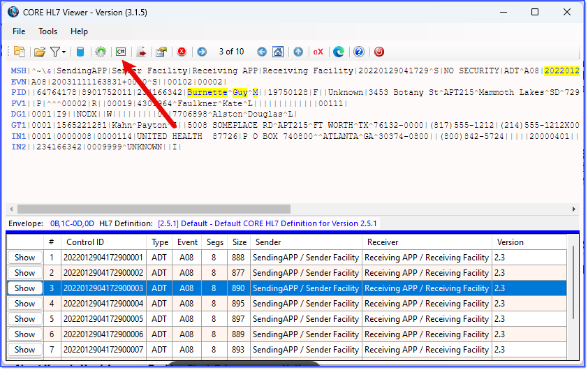
Task: Click the PV1 segment label
Action: [18, 103]
